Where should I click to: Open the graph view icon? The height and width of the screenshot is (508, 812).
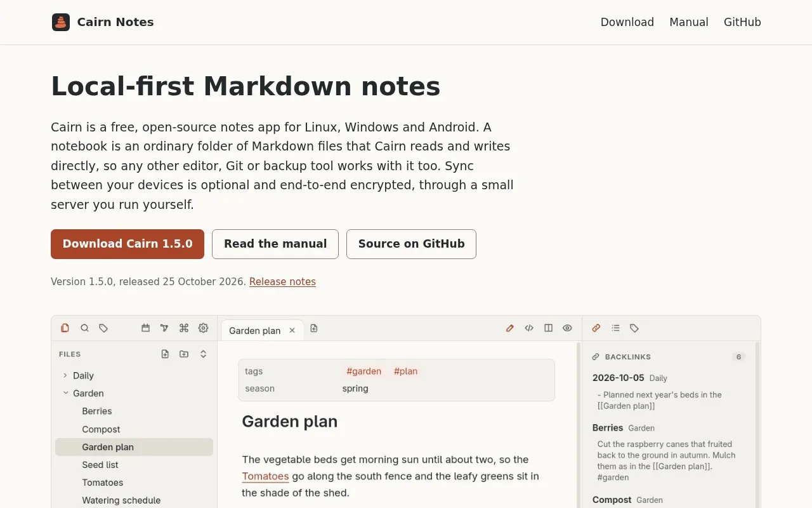tap(165, 328)
